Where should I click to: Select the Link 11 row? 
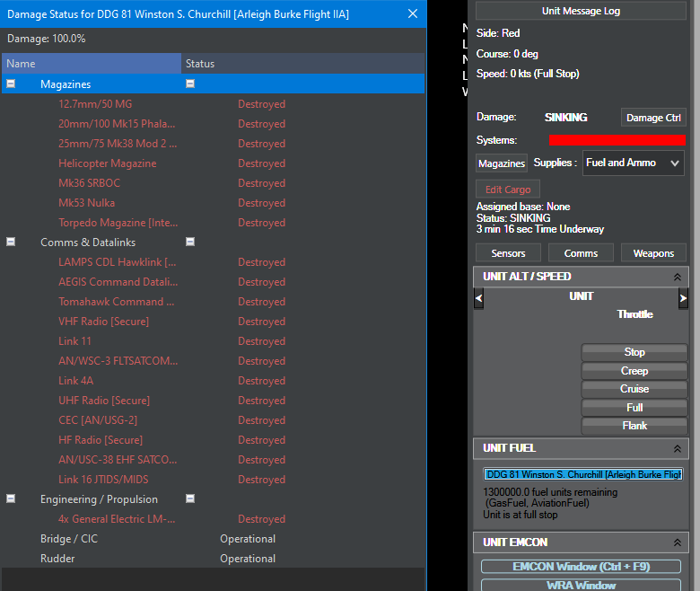pos(213,341)
